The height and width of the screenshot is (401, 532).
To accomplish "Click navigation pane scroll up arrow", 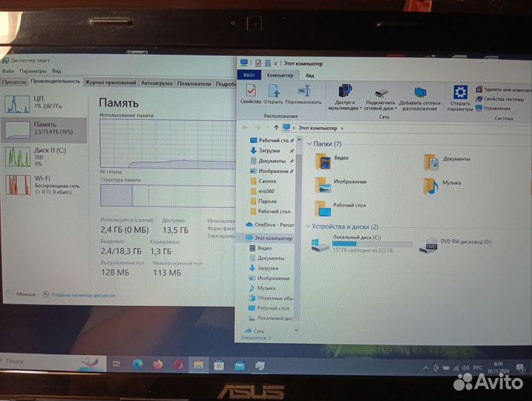I will tap(299, 140).
